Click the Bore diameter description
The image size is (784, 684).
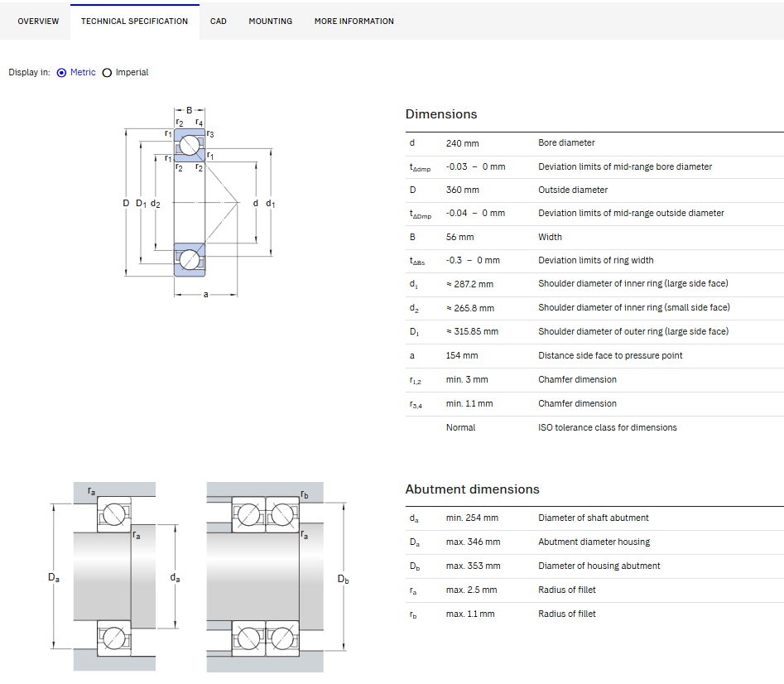point(566,142)
